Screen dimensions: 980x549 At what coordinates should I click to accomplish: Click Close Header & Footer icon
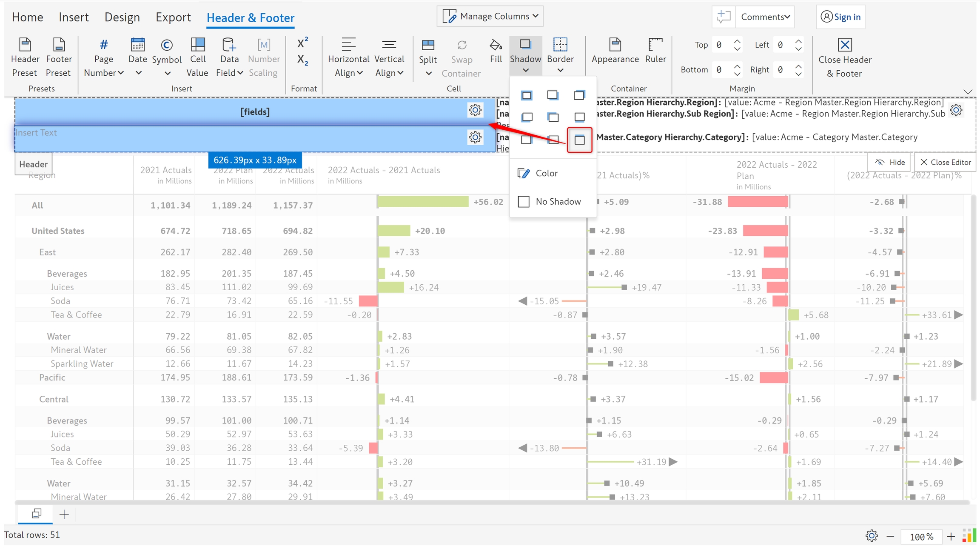coord(845,45)
